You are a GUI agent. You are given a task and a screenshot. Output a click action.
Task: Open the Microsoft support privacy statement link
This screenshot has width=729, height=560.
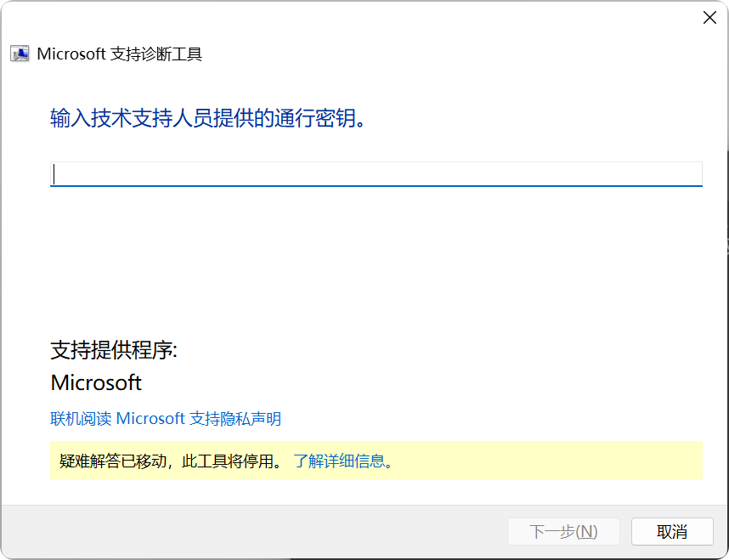tap(166, 419)
